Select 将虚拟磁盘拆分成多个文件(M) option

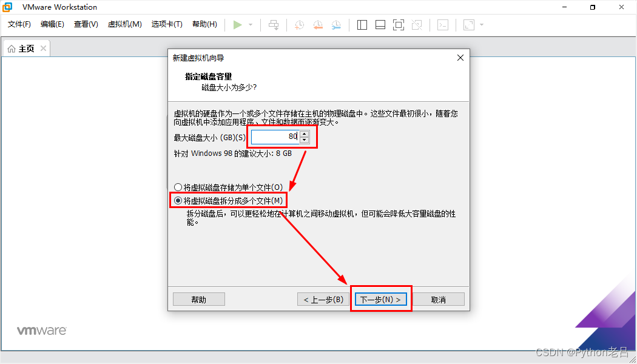[228, 200]
